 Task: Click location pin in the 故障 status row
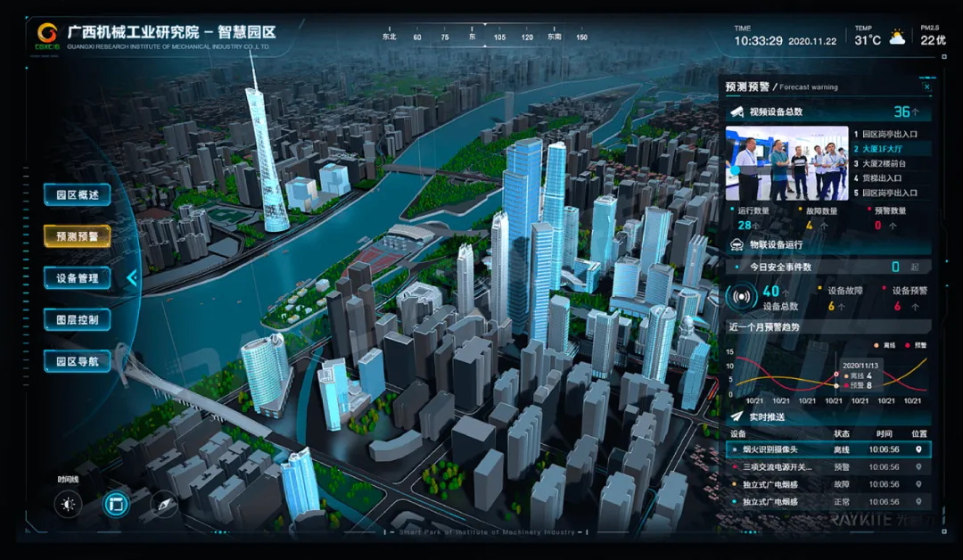pos(918,484)
